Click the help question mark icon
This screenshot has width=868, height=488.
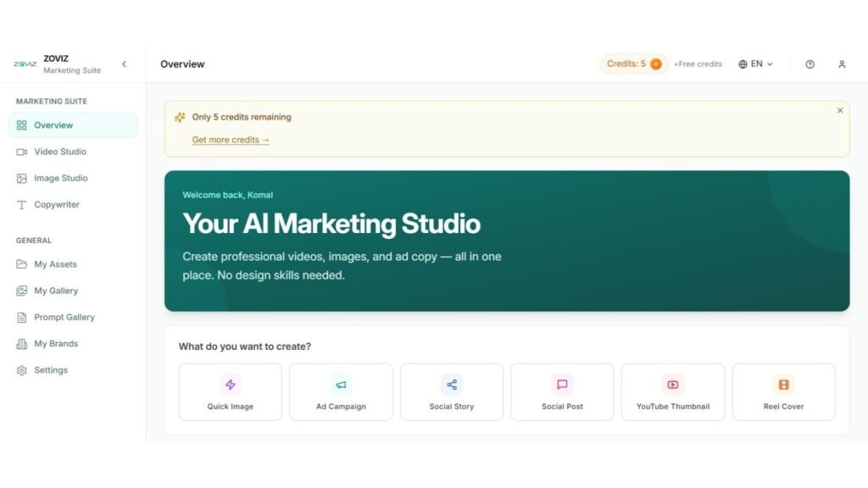pos(810,64)
